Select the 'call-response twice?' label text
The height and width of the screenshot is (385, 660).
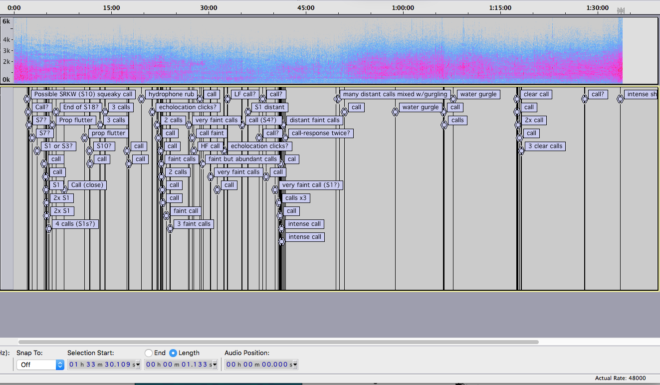(321, 133)
